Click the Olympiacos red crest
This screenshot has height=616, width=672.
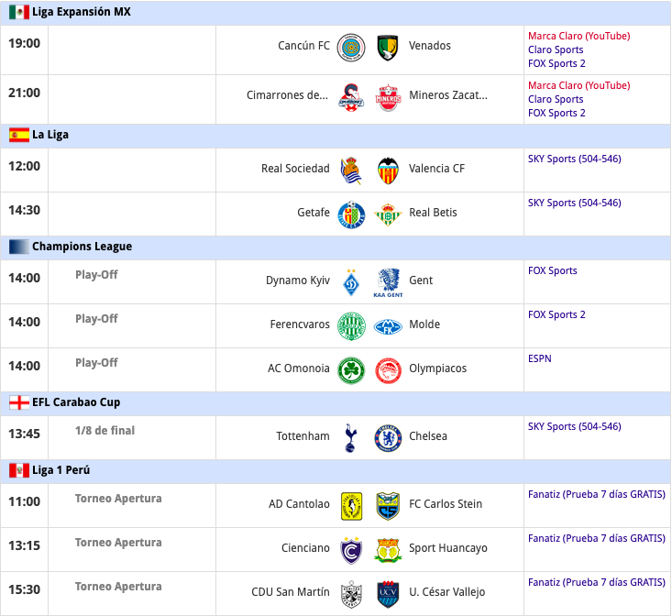click(x=388, y=370)
